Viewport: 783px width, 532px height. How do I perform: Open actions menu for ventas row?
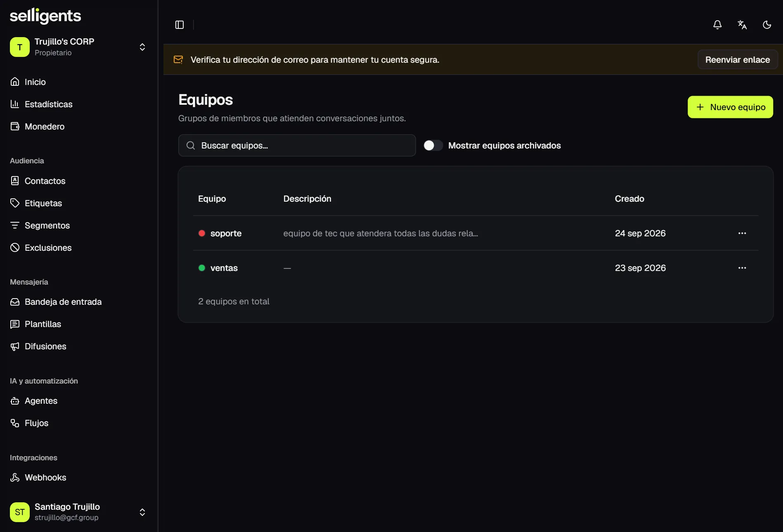(x=742, y=268)
